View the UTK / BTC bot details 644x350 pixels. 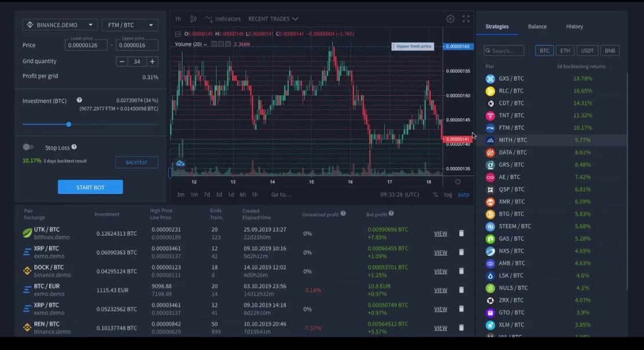click(441, 234)
